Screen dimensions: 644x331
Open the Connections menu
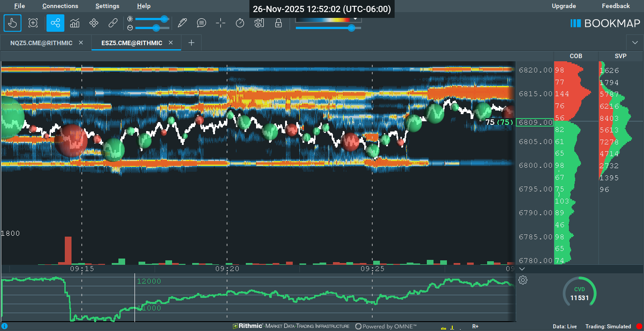[60, 6]
